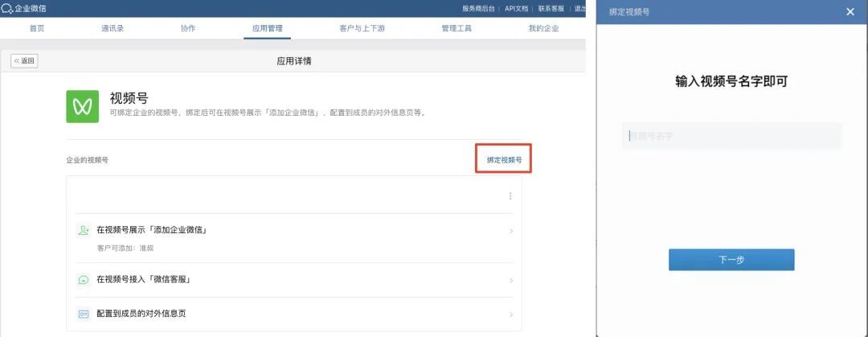The height and width of the screenshot is (337, 868).
Task: Click the 添加企业微信 person icon
Action: 84,230
